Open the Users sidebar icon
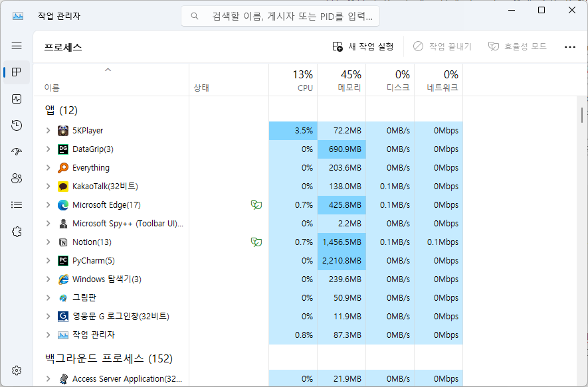The height and width of the screenshot is (387, 588). pyautogui.click(x=17, y=179)
